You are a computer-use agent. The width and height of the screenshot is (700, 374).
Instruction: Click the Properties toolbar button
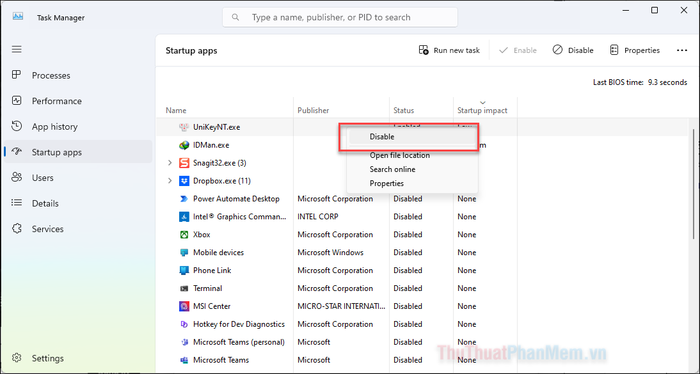[634, 50]
